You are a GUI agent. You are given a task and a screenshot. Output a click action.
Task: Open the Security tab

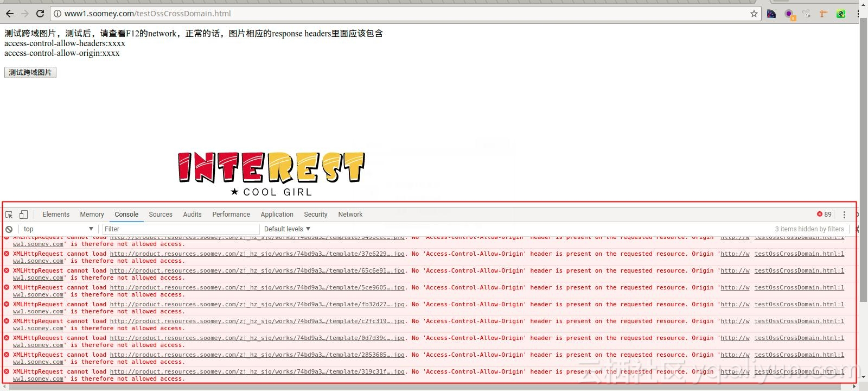(x=316, y=215)
